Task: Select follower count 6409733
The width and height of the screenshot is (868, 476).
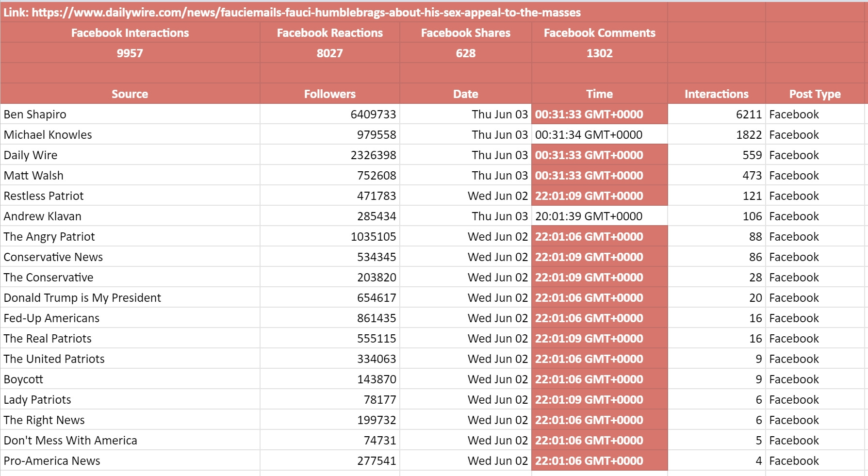Action: pyautogui.click(x=330, y=114)
